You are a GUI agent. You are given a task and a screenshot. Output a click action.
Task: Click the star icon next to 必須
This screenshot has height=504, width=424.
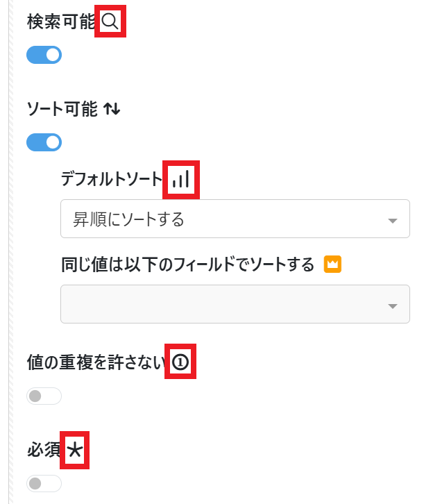pos(75,451)
